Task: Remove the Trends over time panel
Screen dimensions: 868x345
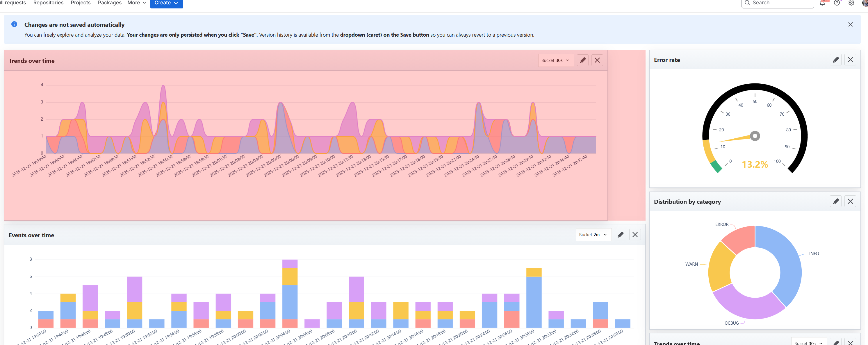Action: (597, 60)
